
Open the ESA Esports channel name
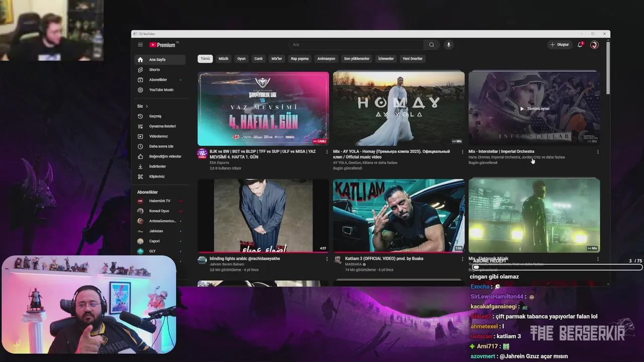point(219,163)
